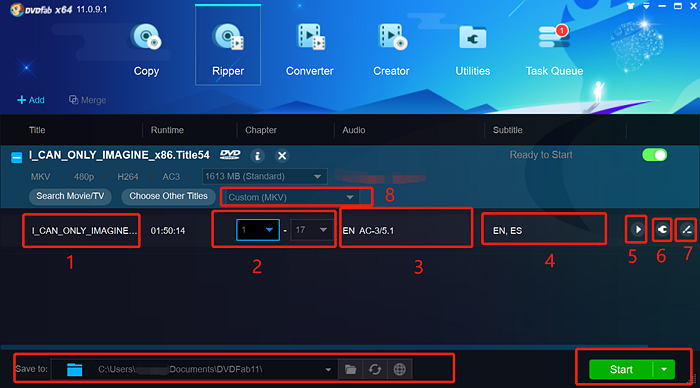Image resolution: width=700 pixels, height=388 pixels.
Task: Browse output folder with the folder icon
Action: point(350,369)
